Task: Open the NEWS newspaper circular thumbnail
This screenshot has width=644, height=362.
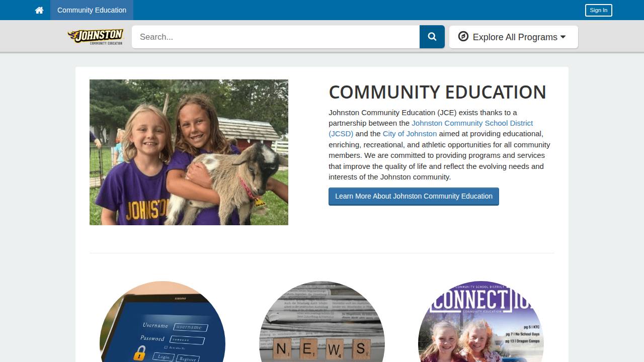Action: click(322, 322)
